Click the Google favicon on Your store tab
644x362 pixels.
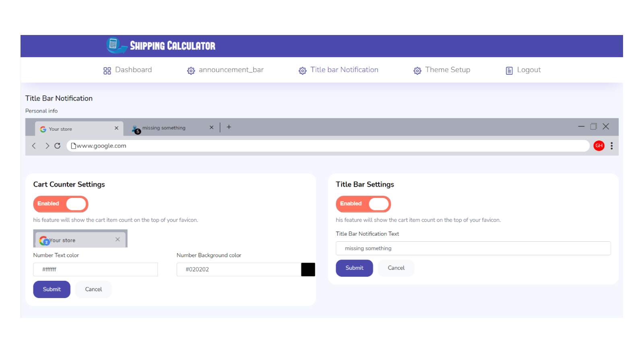coord(43,129)
